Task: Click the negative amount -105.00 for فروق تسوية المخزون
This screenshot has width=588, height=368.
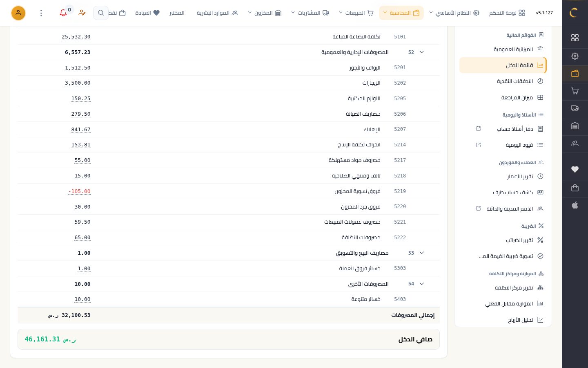Action: 79,191
